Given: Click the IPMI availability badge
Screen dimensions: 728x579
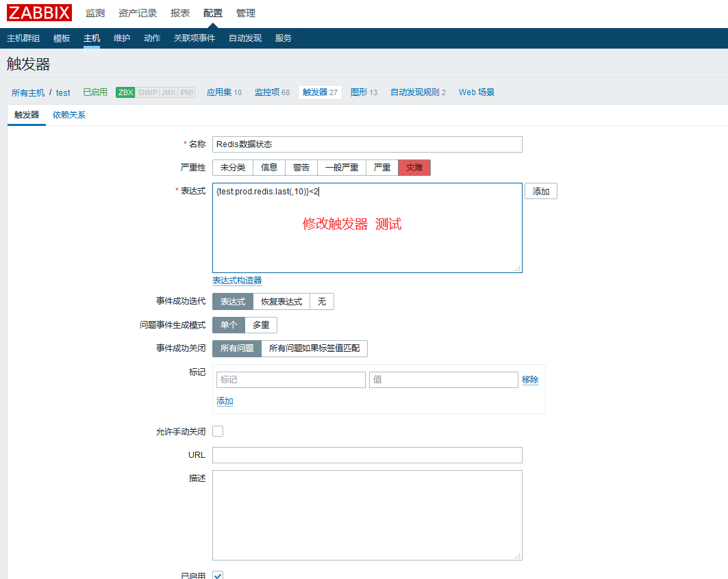Looking at the screenshot, I should pos(186,92).
